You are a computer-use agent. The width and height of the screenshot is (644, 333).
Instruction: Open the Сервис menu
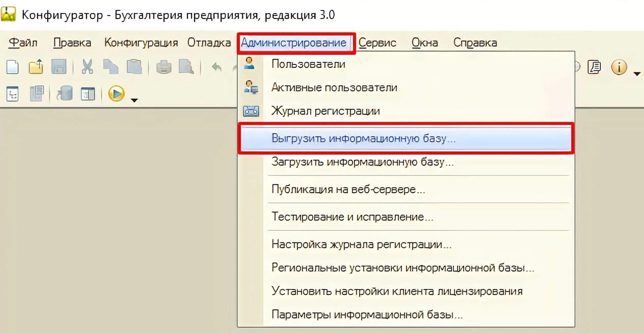(x=377, y=43)
